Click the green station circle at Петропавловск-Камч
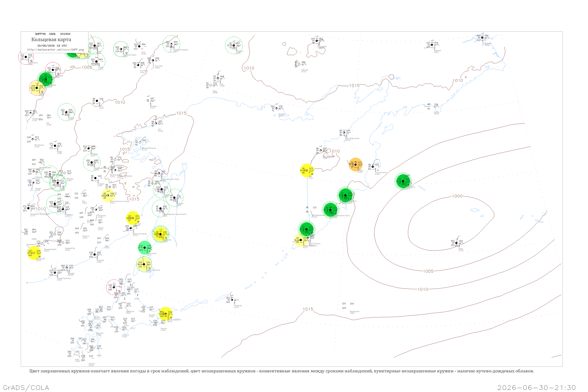 pos(330,210)
